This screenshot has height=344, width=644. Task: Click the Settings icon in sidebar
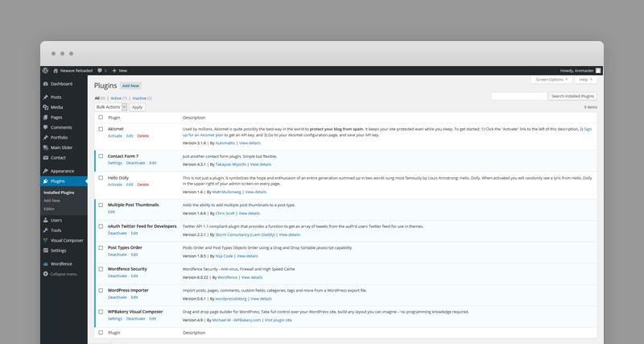point(46,251)
